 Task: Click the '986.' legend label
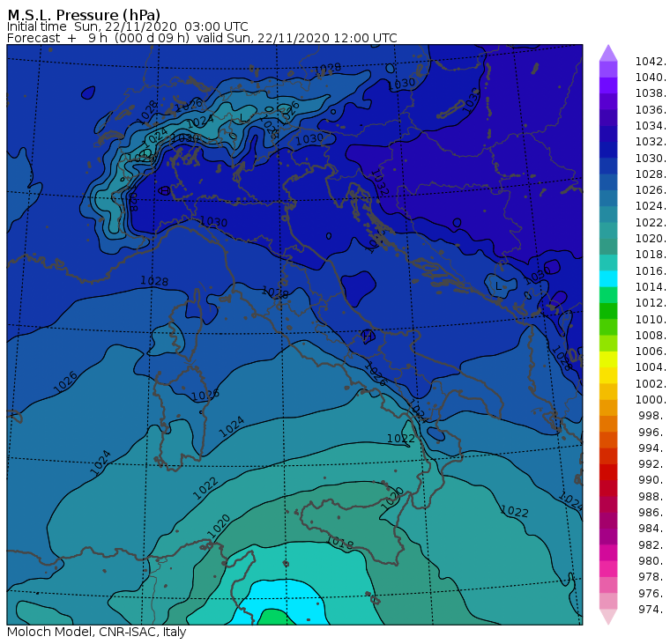[x=652, y=512]
